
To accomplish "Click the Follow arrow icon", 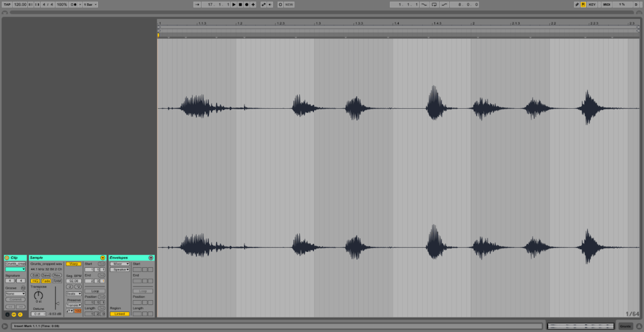I will (198, 4).
